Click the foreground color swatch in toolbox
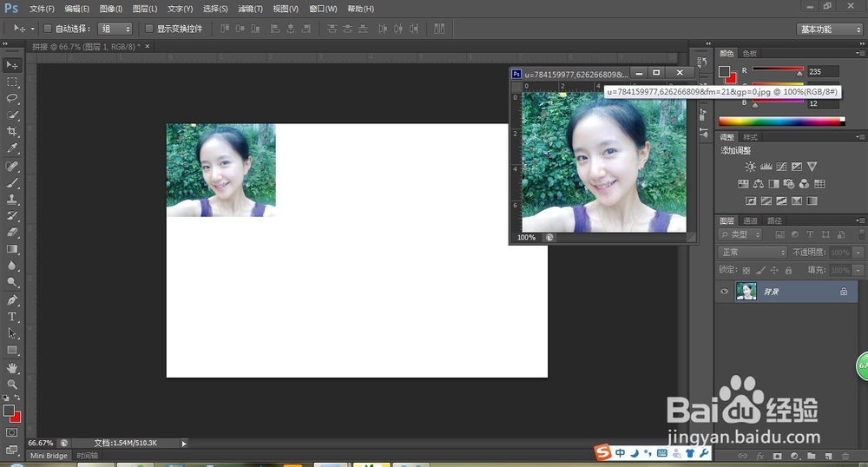 point(9,411)
